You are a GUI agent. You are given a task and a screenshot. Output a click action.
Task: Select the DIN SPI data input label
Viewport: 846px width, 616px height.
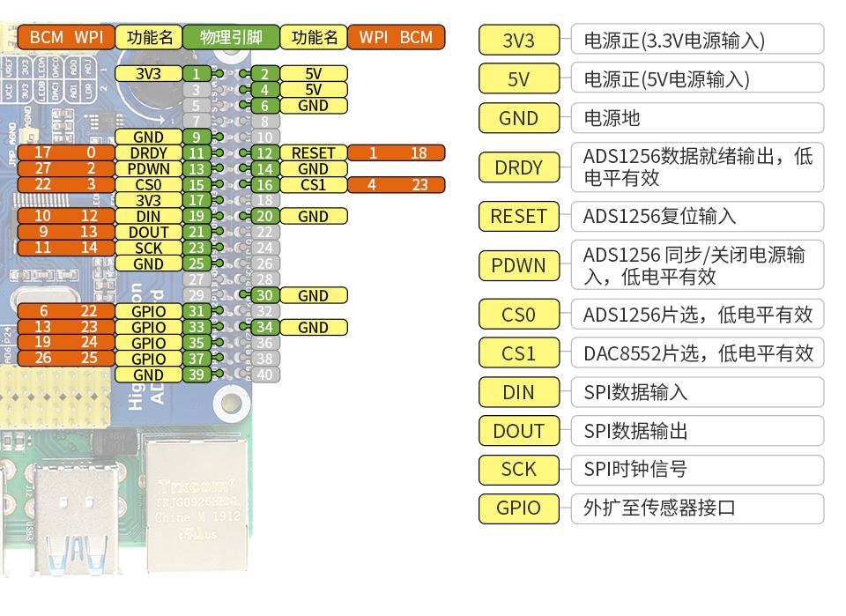(x=148, y=216)
